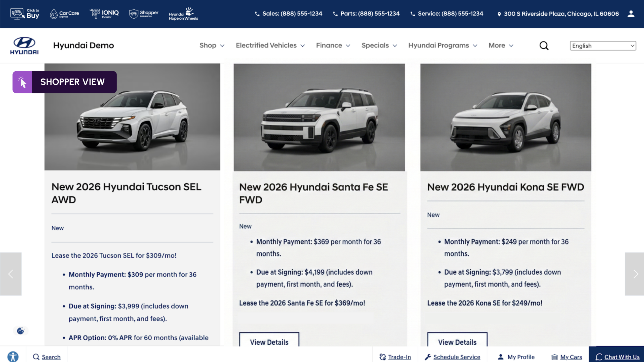
Task: Click the SHOPPER VIEW button
Action: [65, 82]
